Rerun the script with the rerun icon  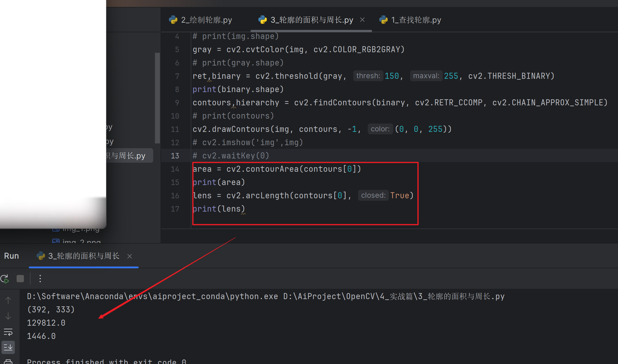5,279
